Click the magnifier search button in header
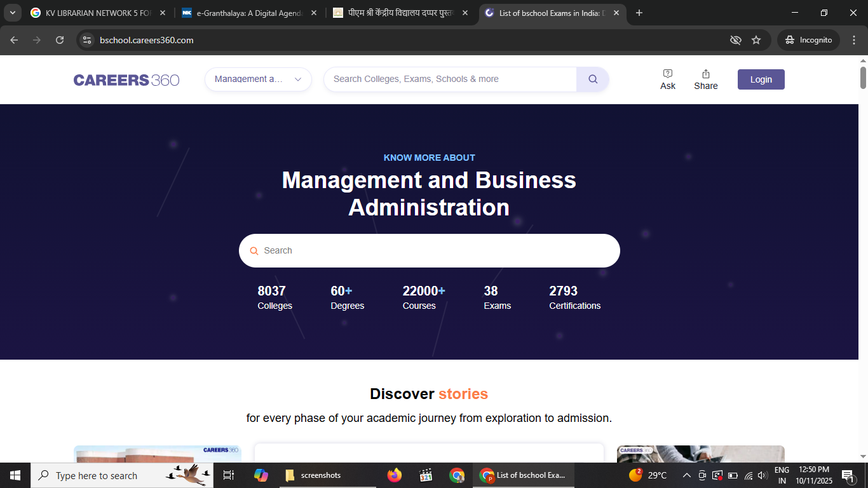Screen dimensions: 868x488 [x=593, y=79]
